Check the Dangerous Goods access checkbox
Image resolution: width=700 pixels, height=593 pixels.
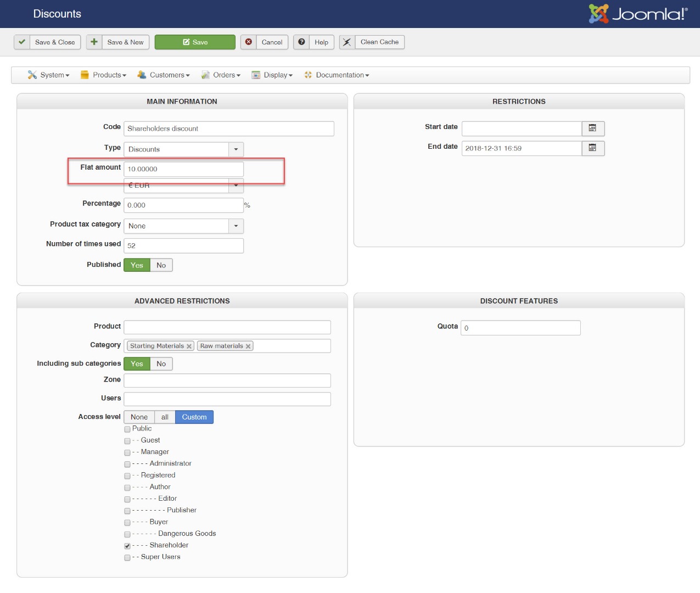127,534
